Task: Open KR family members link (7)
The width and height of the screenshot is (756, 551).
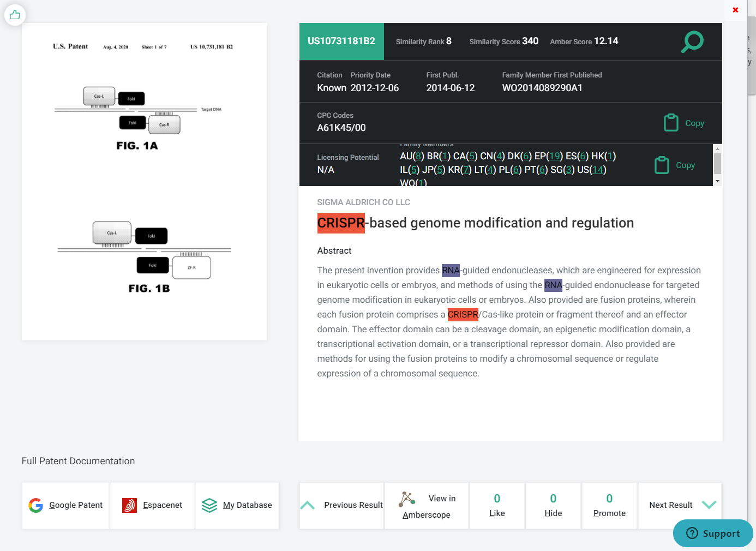Action: [466, 170]
